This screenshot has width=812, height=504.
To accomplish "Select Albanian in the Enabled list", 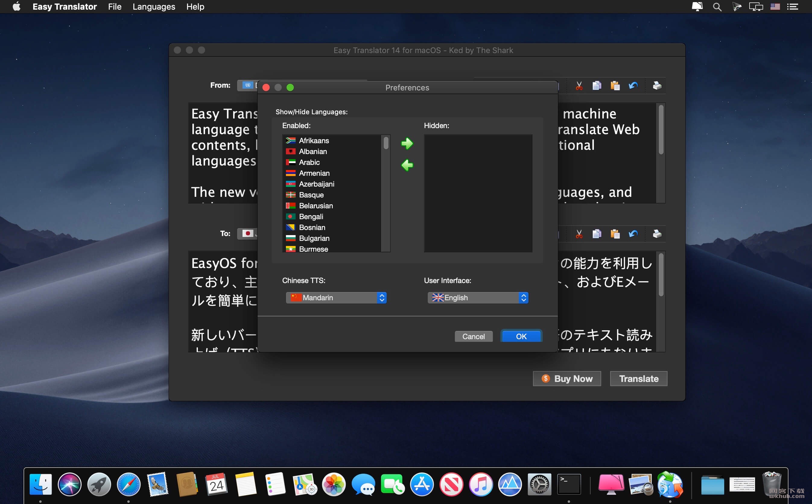I will (332, 152).
